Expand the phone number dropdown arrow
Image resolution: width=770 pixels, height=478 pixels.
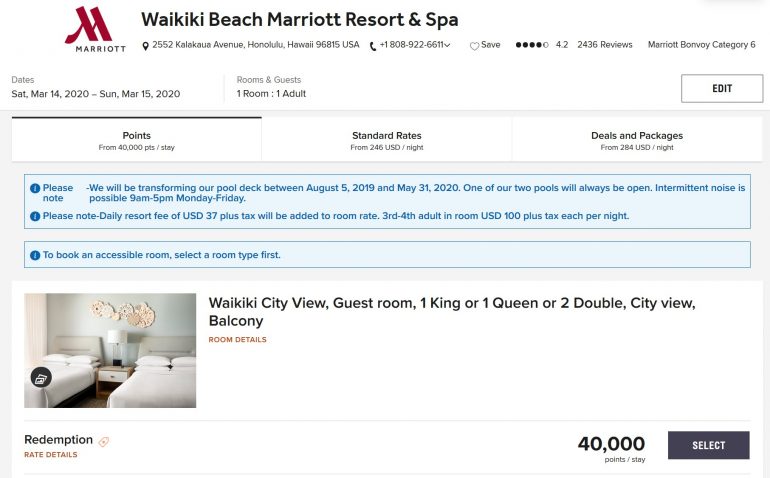pyautogui.click(x=447, y=45)
